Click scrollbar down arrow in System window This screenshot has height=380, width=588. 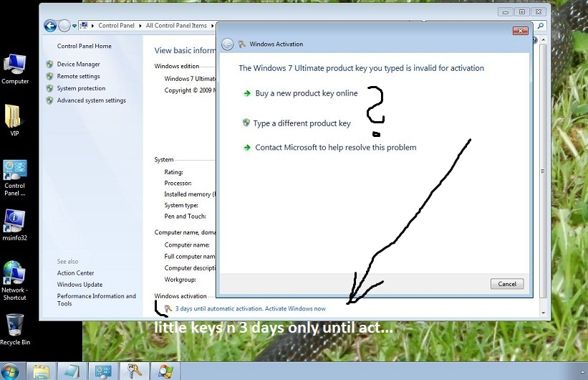544,313
